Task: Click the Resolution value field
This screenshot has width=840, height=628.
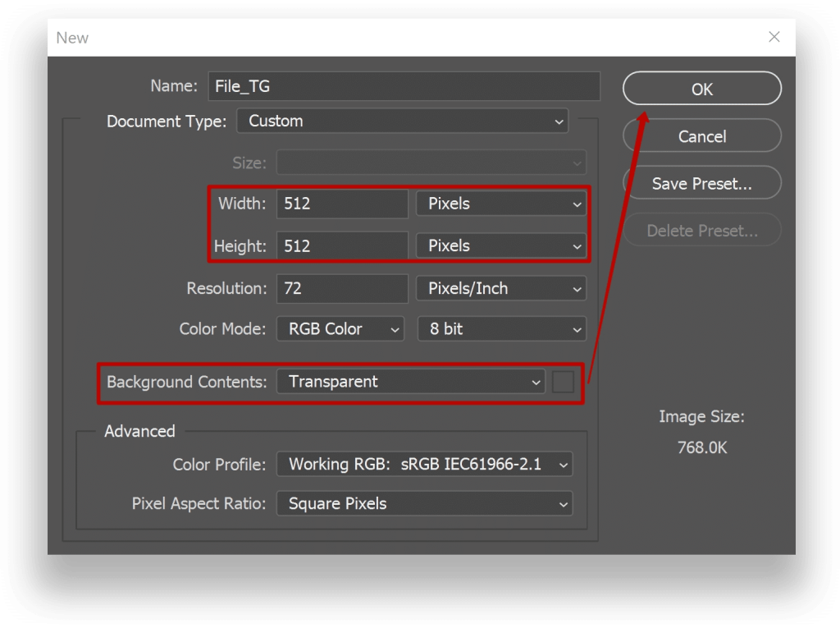Action: 342,289
